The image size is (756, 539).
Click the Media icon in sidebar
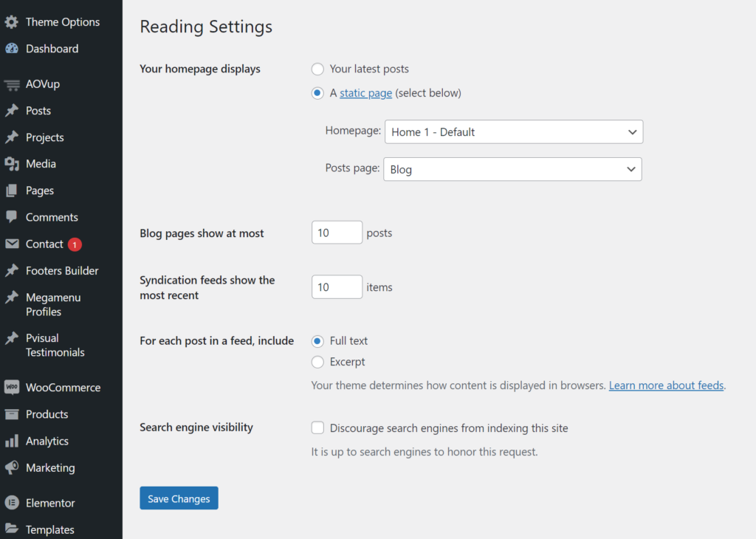click(x=12, y=164)
